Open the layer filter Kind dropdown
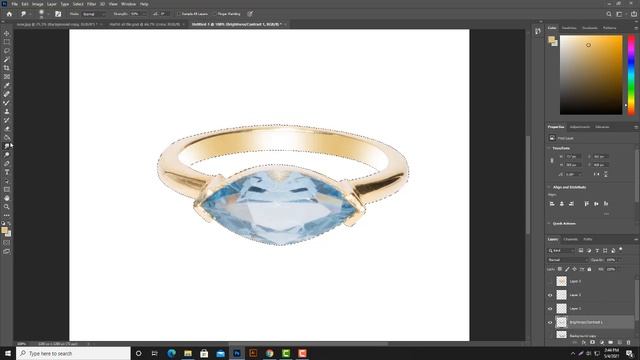 [x=561, y=250]
